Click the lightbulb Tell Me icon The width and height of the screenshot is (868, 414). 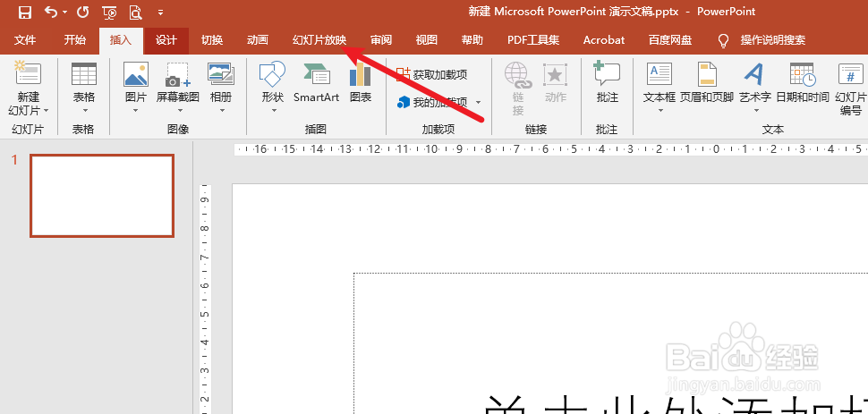click(723, 40)
